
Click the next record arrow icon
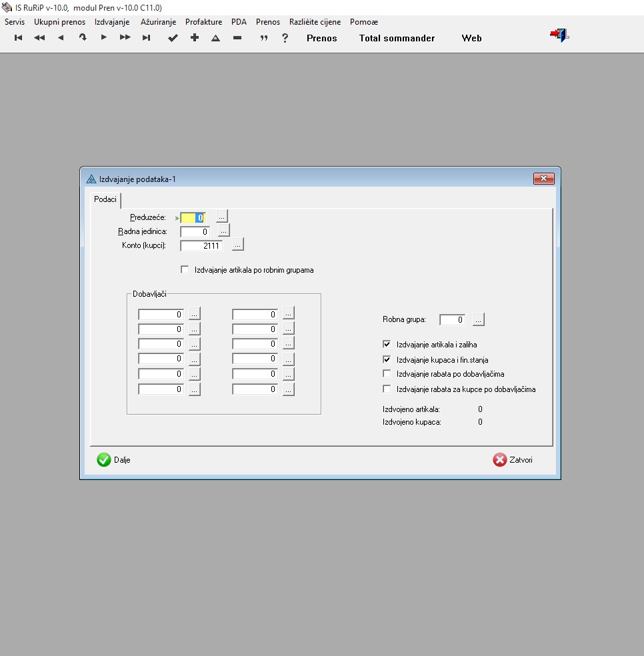[x=103, y=38]
